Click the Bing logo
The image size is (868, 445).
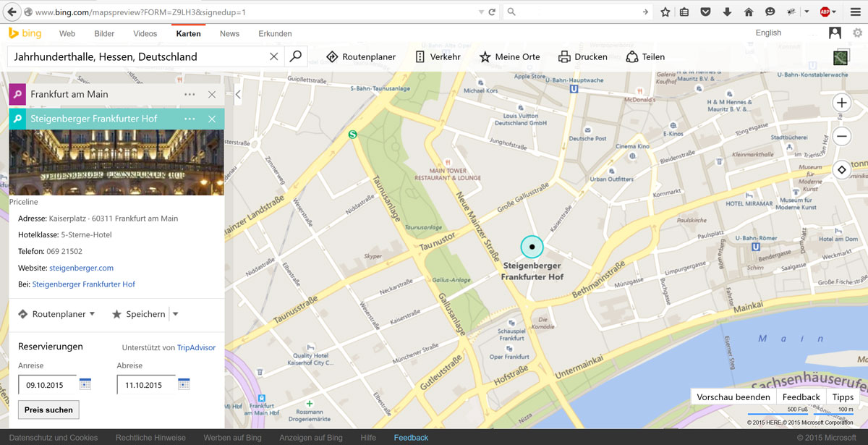[25, 33]
